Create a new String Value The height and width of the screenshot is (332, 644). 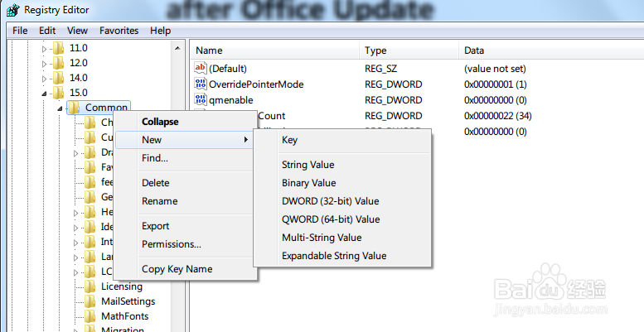click(x=342, y=165)
